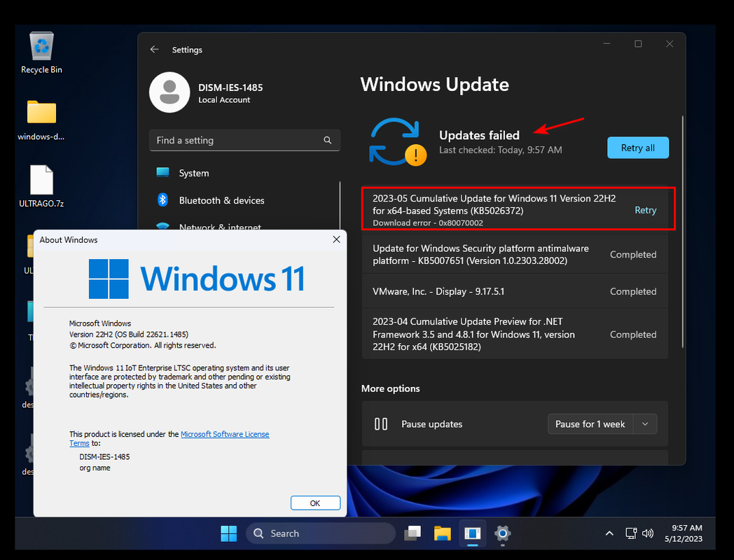Click the Pause updates icon
The height and width of the screenshot is (560, 734).
pos(381,424)
